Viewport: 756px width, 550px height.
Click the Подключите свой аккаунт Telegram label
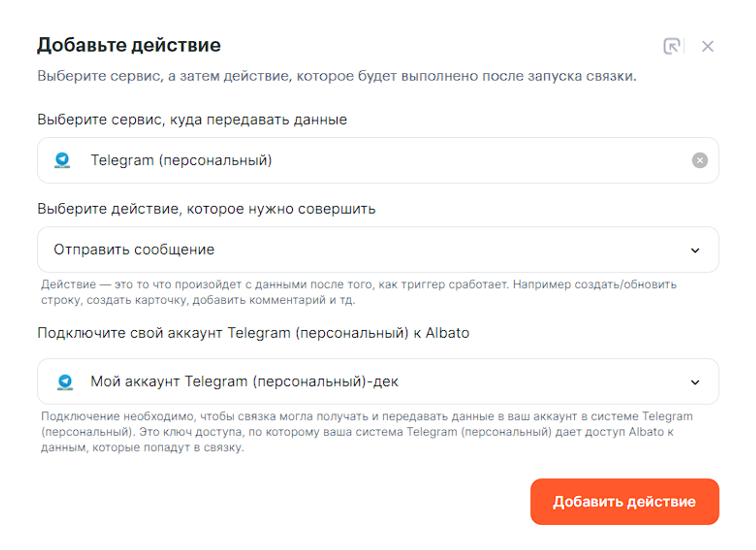point(253,333)
